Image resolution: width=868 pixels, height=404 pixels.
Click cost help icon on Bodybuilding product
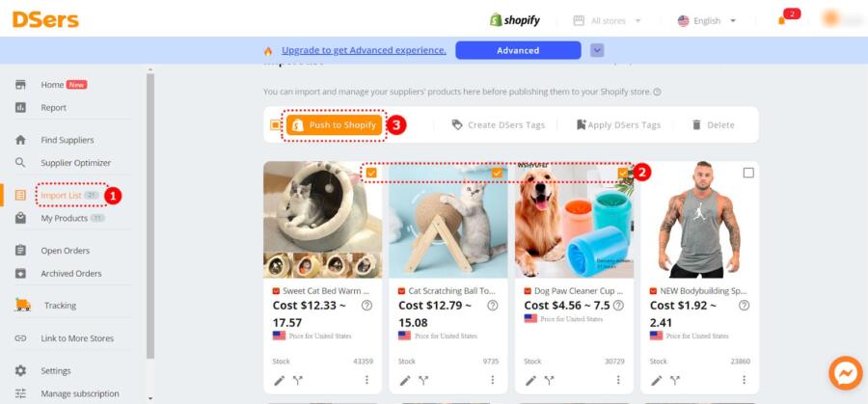click(744, 306)
